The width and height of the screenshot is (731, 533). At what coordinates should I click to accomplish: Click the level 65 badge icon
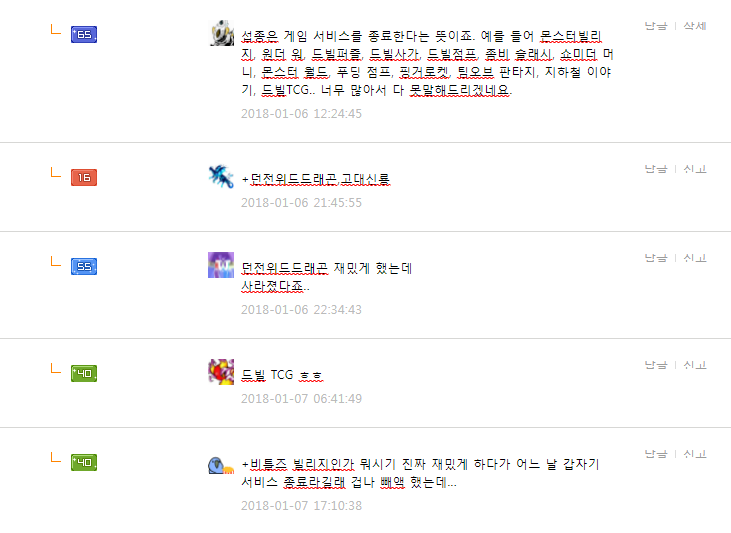(84, 35)
